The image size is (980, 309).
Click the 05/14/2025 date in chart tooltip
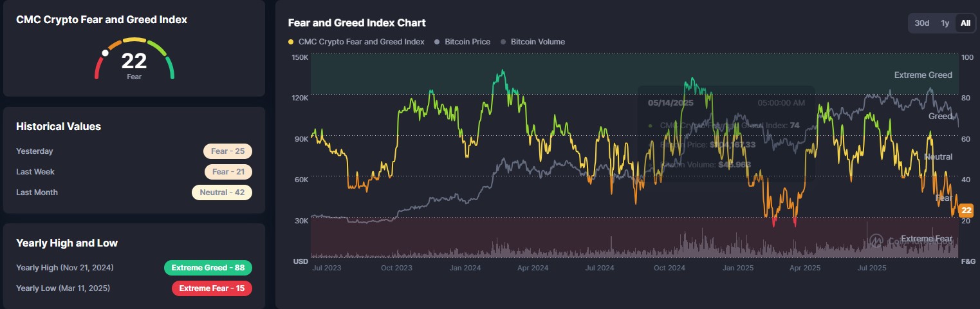pos(669,103)
